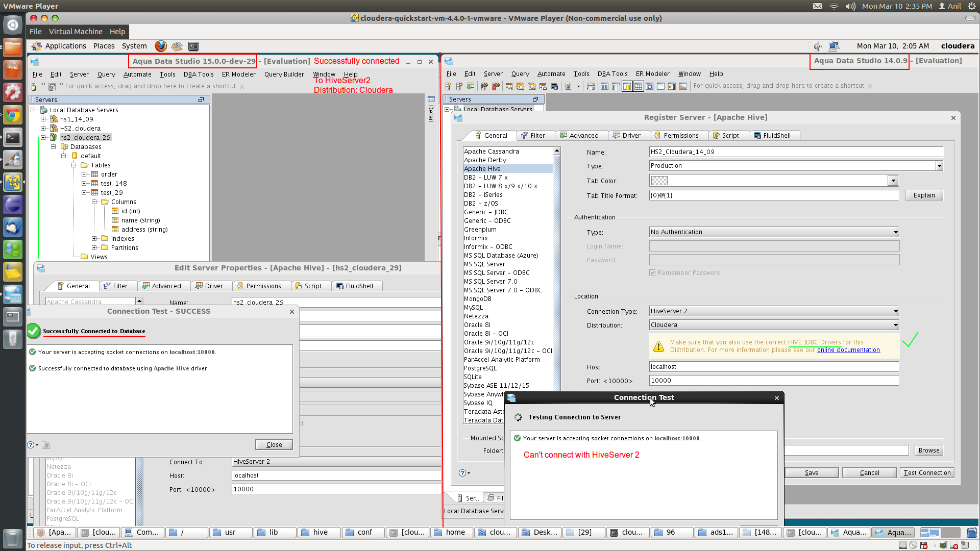The image size is (980, 551).
Task: Open the ER Modeler menu in right window
Action: click(x=652, y=74)
